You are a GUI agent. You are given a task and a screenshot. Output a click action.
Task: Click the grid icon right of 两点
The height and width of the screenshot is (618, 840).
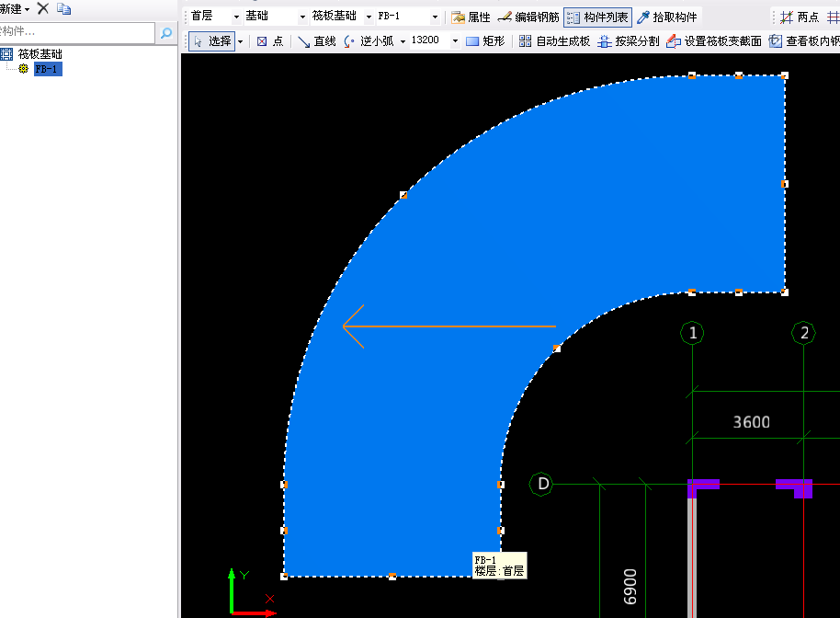click(x=833, y=17)
